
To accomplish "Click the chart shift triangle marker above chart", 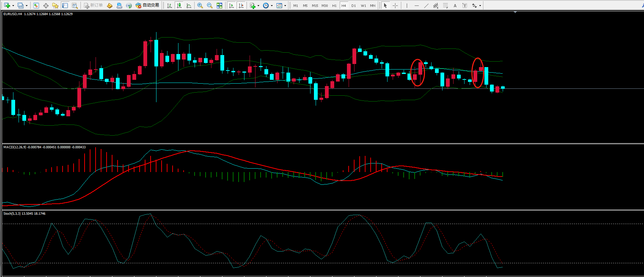I will pos(515,12).
